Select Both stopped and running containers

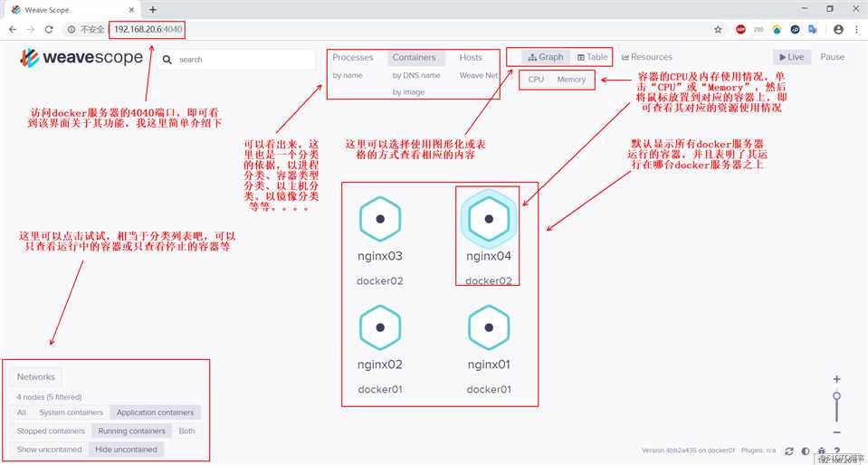[x=186, y=431]
